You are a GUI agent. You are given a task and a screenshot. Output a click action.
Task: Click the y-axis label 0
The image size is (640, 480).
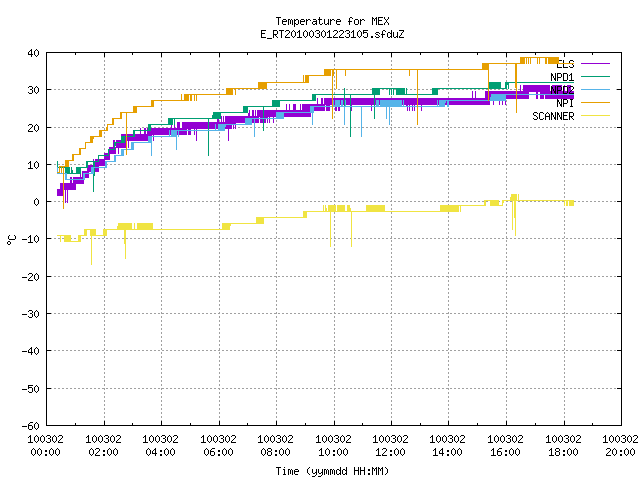(x=37, y=202)
